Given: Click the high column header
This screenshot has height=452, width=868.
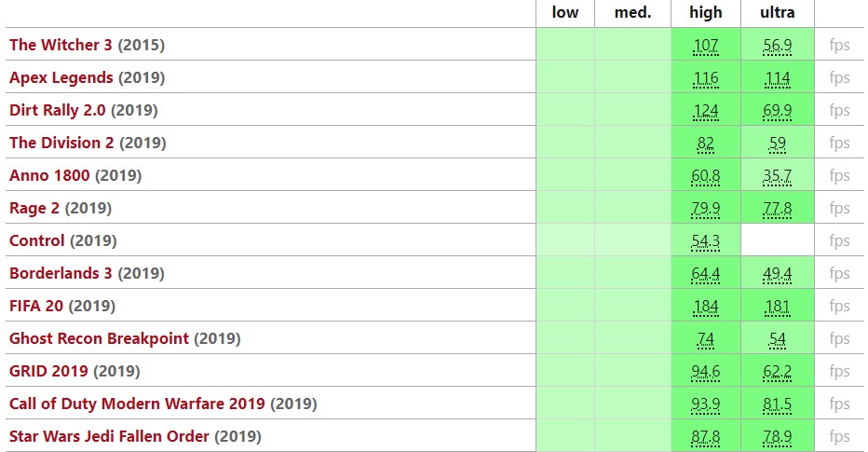Looking at the screenshot, I should coord(706,13).
